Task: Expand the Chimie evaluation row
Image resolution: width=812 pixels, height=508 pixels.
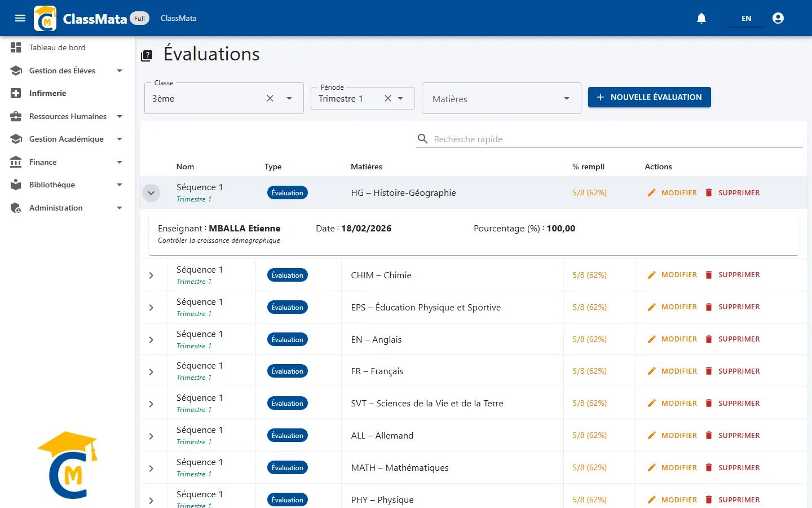Action: (x=151, y=275)
